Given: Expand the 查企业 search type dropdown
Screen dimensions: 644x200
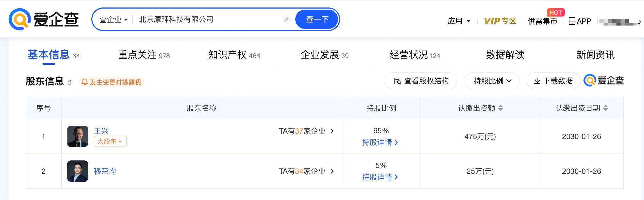Looking at the screenshot, I should [x=113, y=20].
